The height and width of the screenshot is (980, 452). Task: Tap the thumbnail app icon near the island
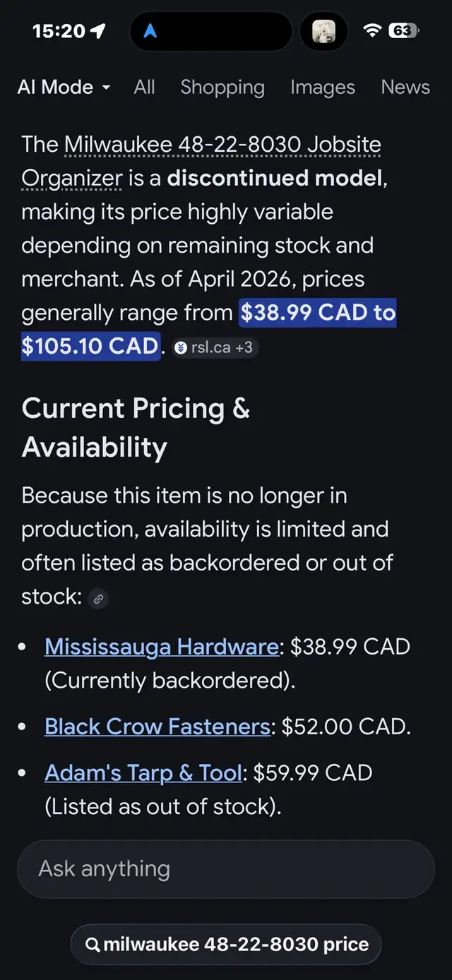(x=324, y=31)
